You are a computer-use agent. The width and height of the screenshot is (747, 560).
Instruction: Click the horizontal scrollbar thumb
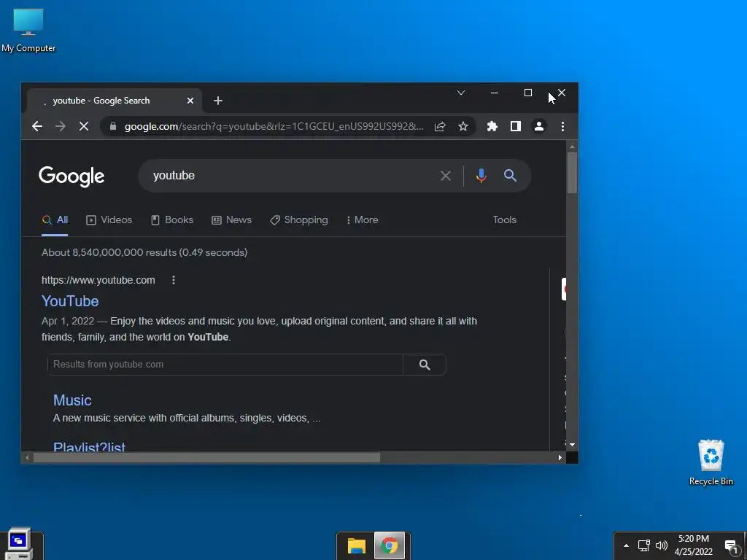[206, 458]
